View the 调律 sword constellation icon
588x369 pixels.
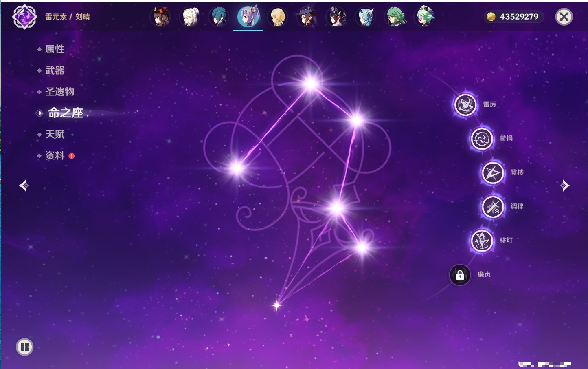coord(493,207)
